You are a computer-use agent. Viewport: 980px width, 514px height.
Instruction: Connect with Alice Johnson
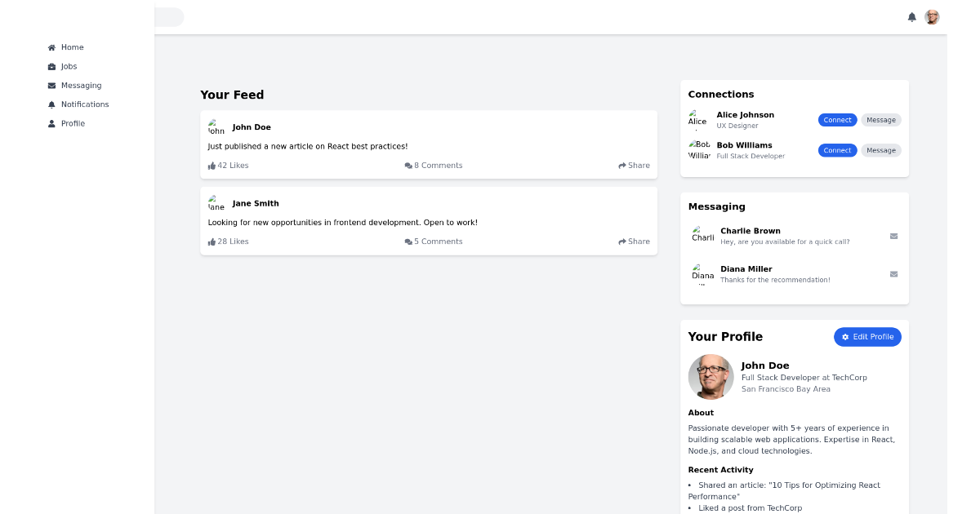[837, 119]
